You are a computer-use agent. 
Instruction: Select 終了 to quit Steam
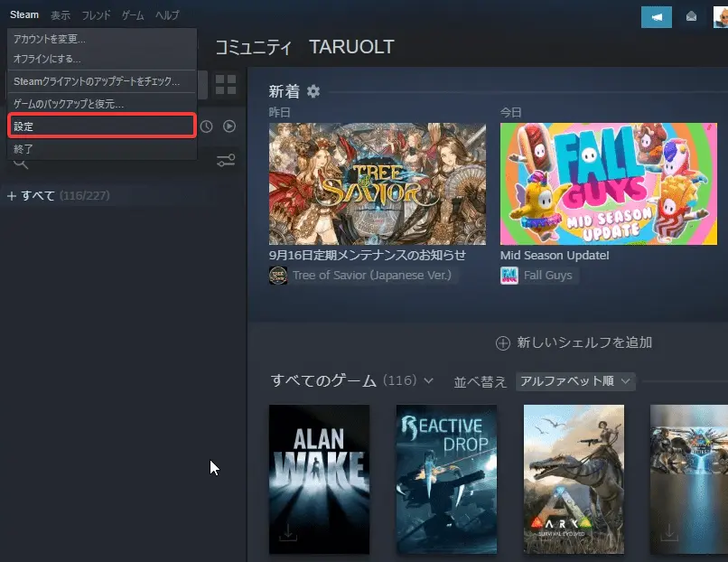tap(102, 148)
